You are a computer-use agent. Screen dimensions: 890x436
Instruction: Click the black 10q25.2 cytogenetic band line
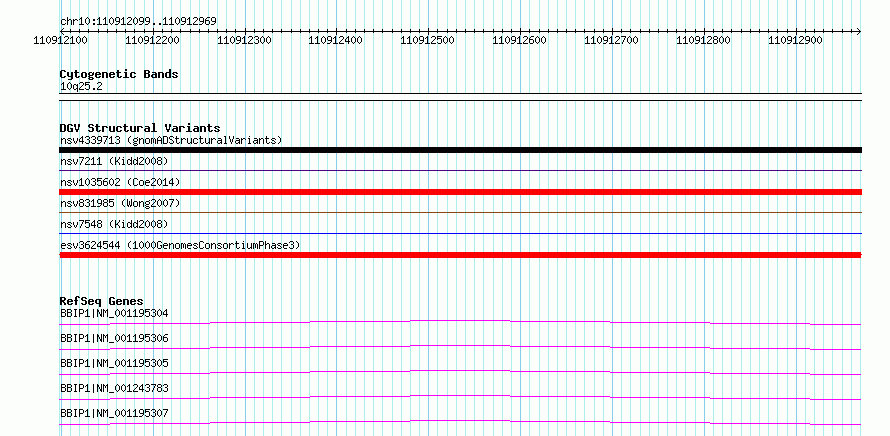click(x=460, y=97)
